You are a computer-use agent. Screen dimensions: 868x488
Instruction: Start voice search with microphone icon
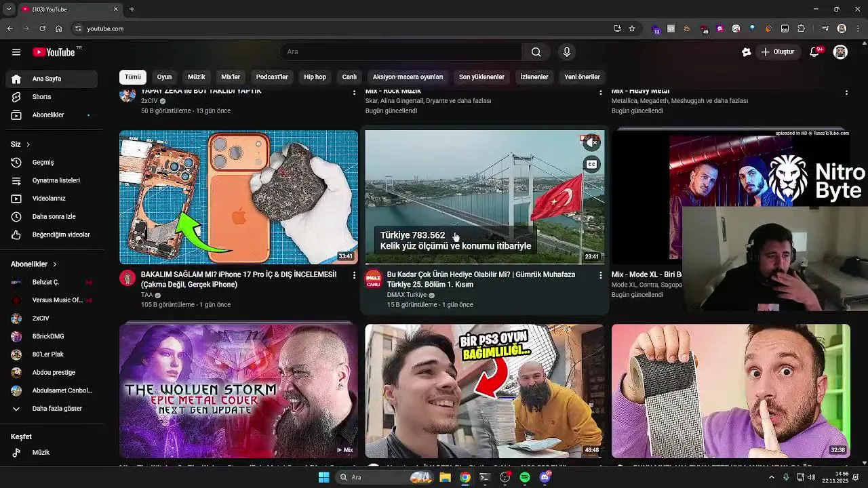pyautogui.click(x=567, y=52)
